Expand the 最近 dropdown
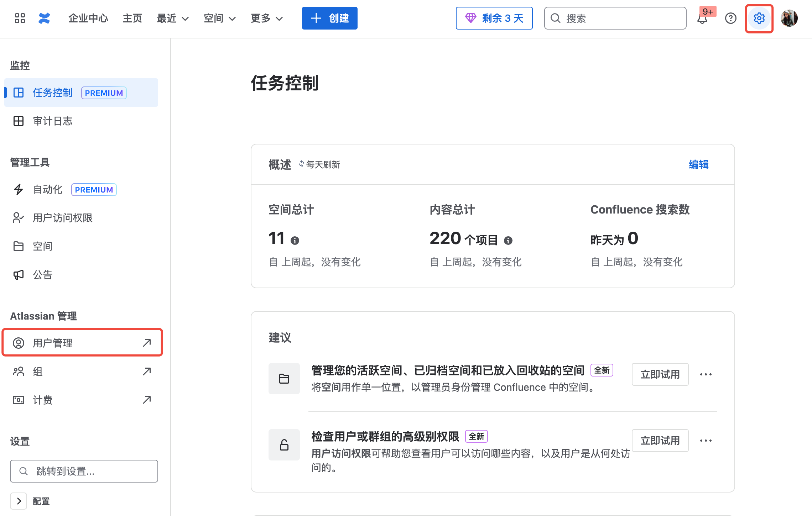The image size is (812, 516). [x=173, y=18]
